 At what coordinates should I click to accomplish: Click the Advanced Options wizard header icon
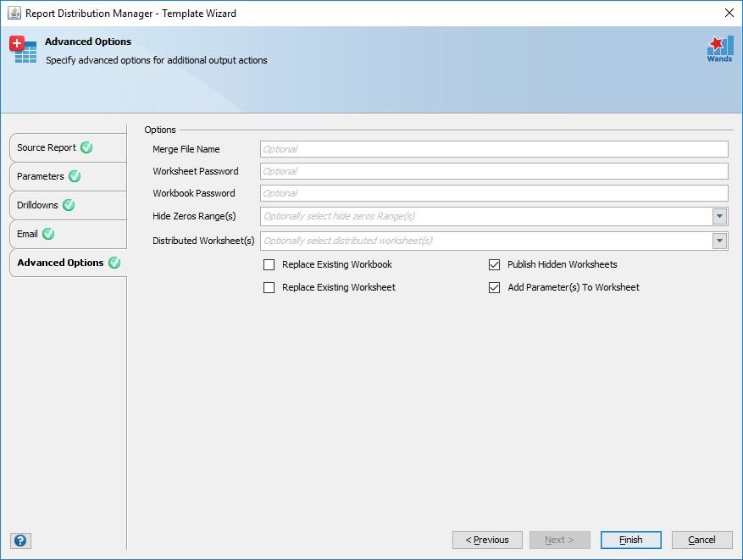[x=23, y=51]
